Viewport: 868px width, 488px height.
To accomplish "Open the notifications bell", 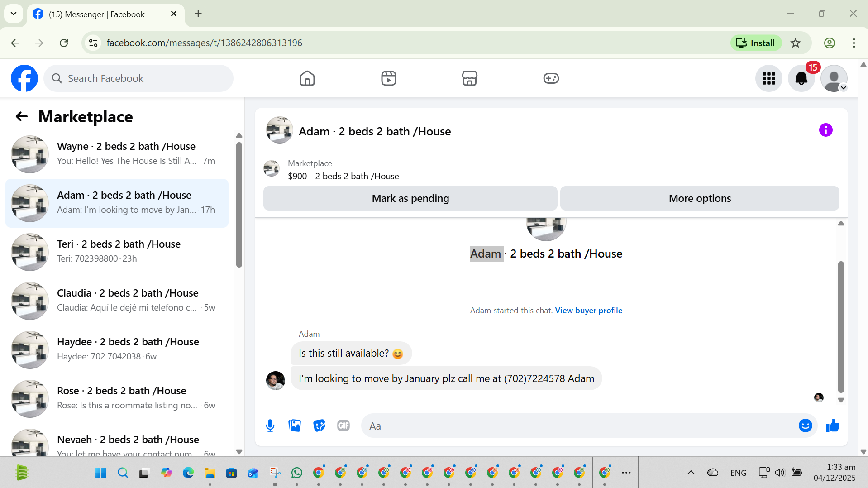I will [x=801, y=78].
